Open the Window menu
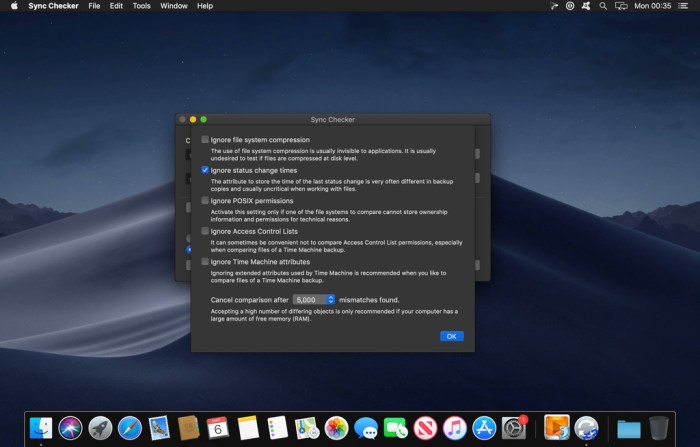 (x=173, y=6)
